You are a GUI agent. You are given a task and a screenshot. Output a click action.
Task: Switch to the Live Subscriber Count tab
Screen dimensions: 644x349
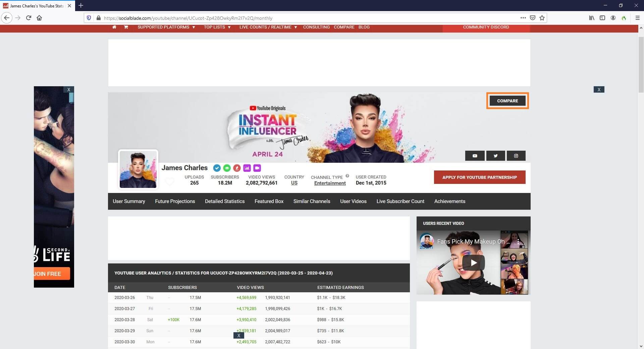coord(400,201)
